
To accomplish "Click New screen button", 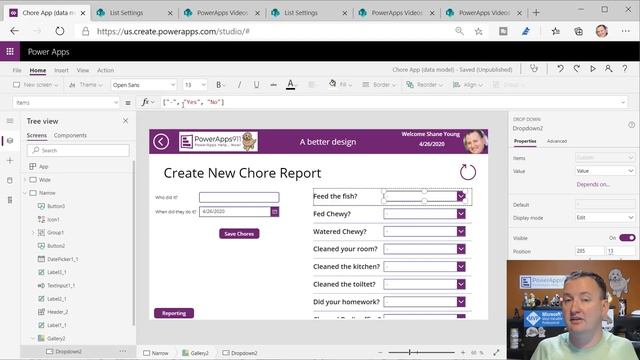I will [36, 84].
